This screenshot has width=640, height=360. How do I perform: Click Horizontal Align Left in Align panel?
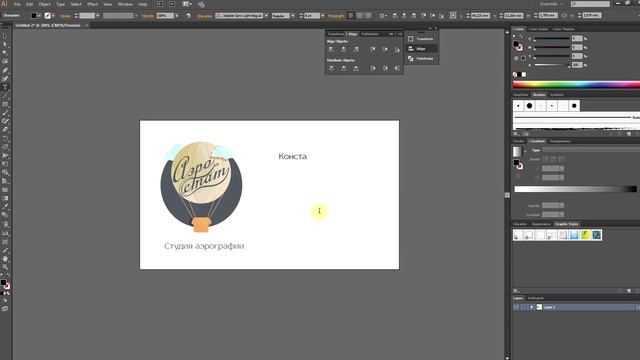click(331, 49)
